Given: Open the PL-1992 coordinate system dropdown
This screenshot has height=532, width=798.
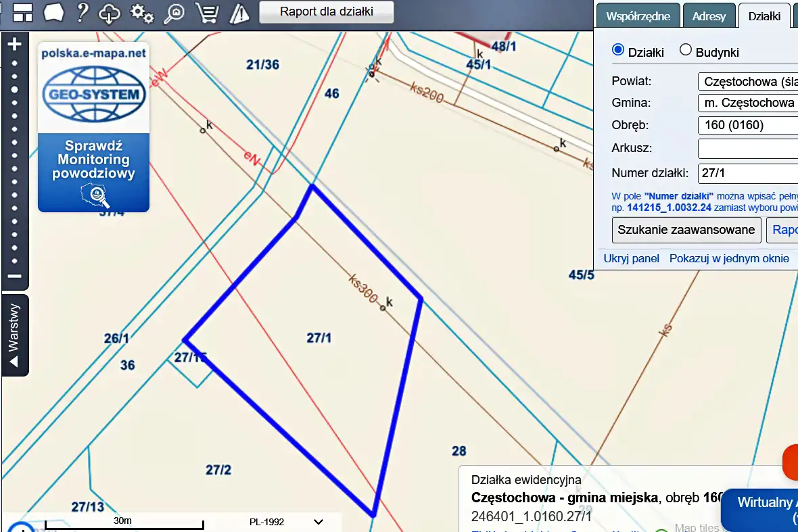Looking at the screenshot, I should pos(284,522).
